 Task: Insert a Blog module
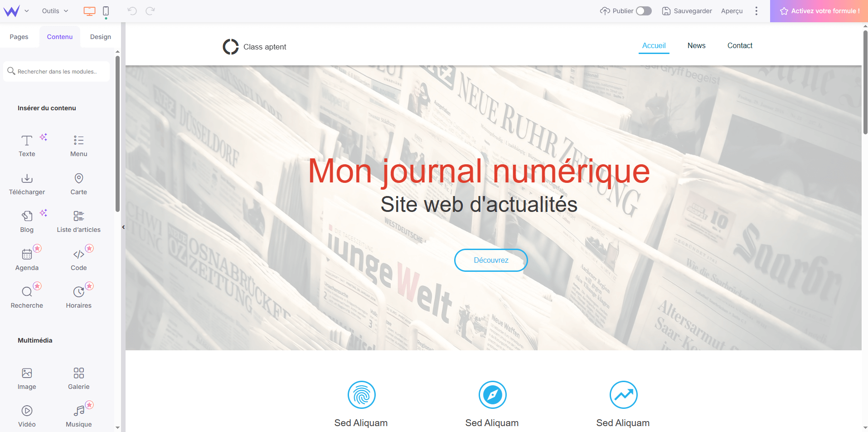tap(27, 221)
